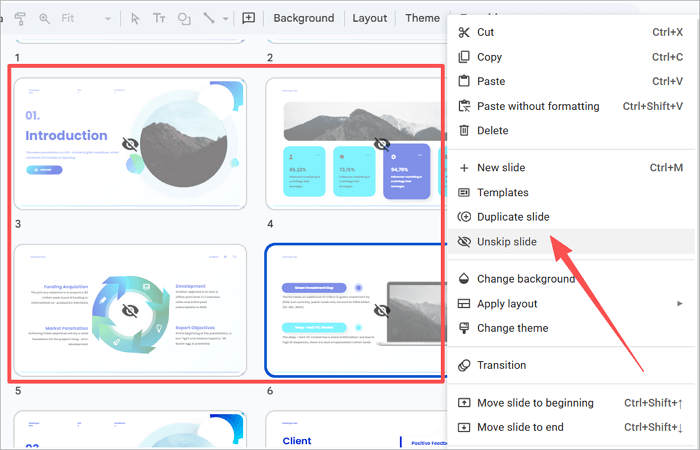700x450 pixels.
Task: Open Templates menu entry
Action: coord(571,192)
